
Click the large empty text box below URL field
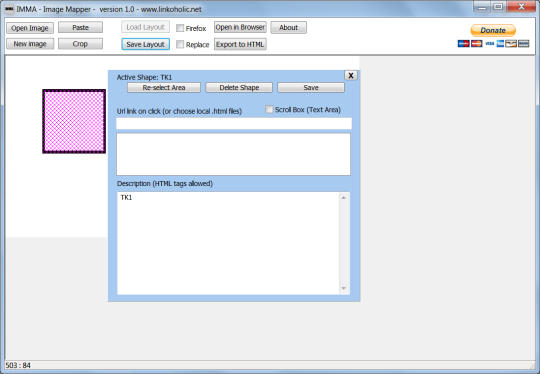(x=233, y=154)
